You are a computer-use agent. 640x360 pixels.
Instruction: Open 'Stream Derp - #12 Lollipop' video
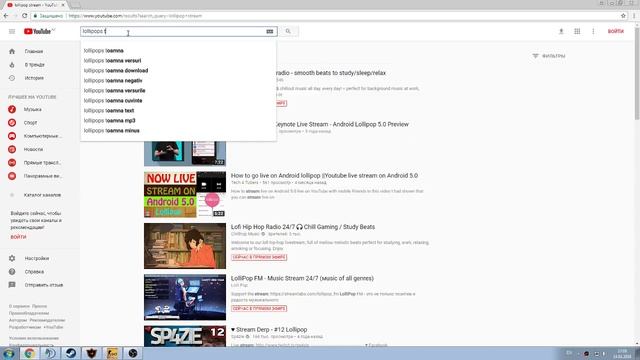(x=269, y=329)
